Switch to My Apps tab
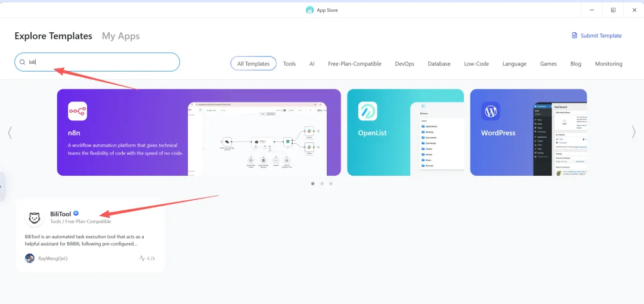The image size is (644, 304). coord(120,36)
